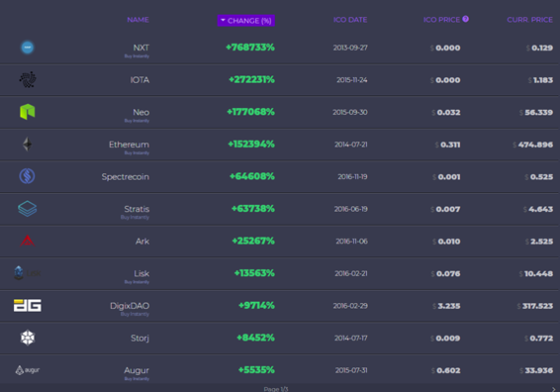Click the NXT coin logo icon
This screenshot has height=392, width=560.
coord(28,48)
